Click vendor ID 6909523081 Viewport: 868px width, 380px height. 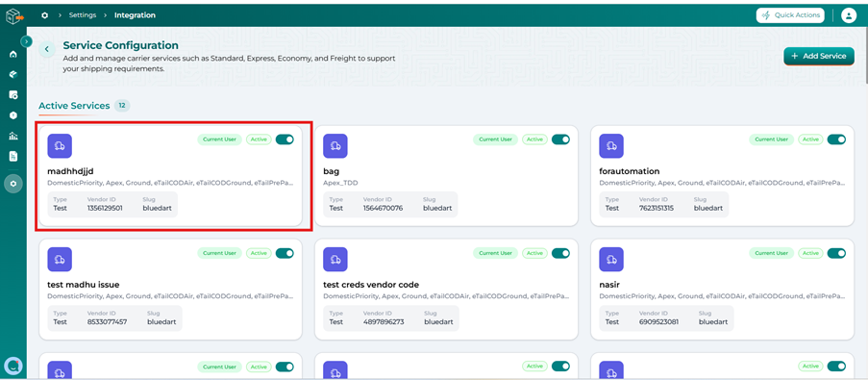[x=658, y=322]
